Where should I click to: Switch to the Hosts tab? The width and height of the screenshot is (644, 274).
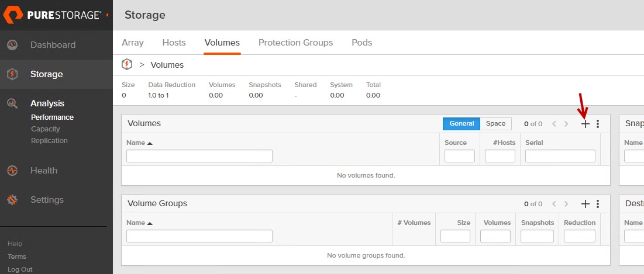(x=174, y=43)
